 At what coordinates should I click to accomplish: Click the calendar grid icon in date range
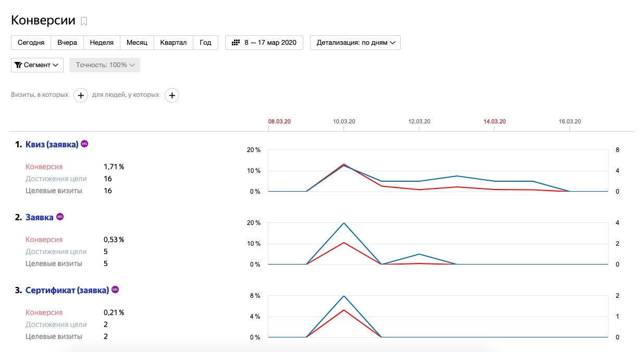(x=236, y=43)
